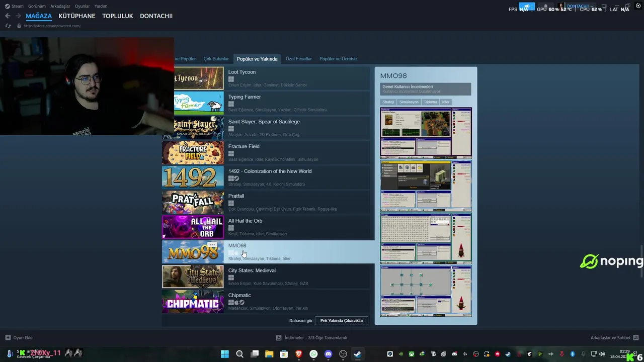This screenshot has height=362, width=644.
Task: Open the Pratfall game row
Action: tap(266, 202)
